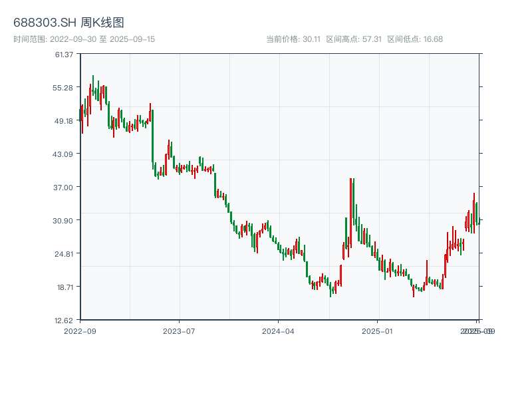Click the 18.71 y-axis label
This screenshot has height=399, width=532.
(65, 287)
